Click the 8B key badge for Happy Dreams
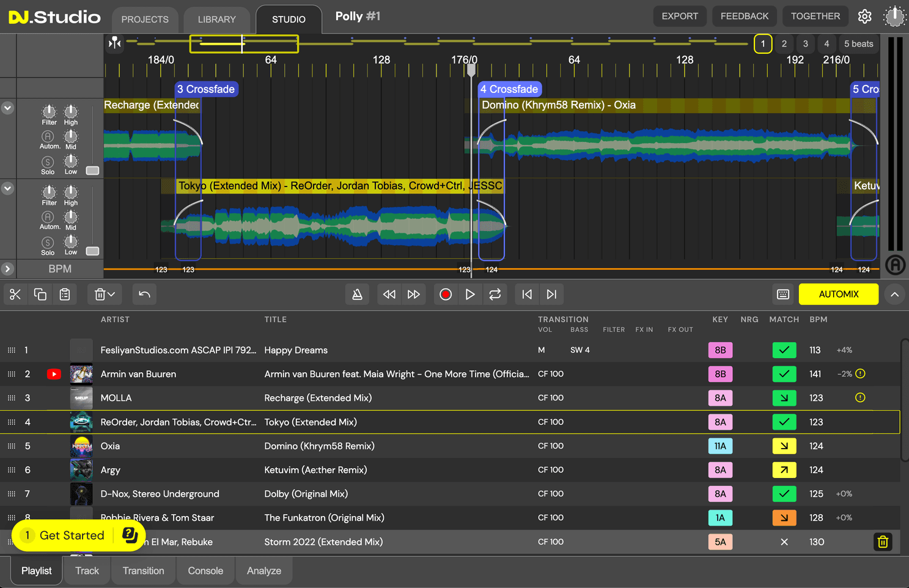Screen dimensions: 909x588 click(720, 350)
